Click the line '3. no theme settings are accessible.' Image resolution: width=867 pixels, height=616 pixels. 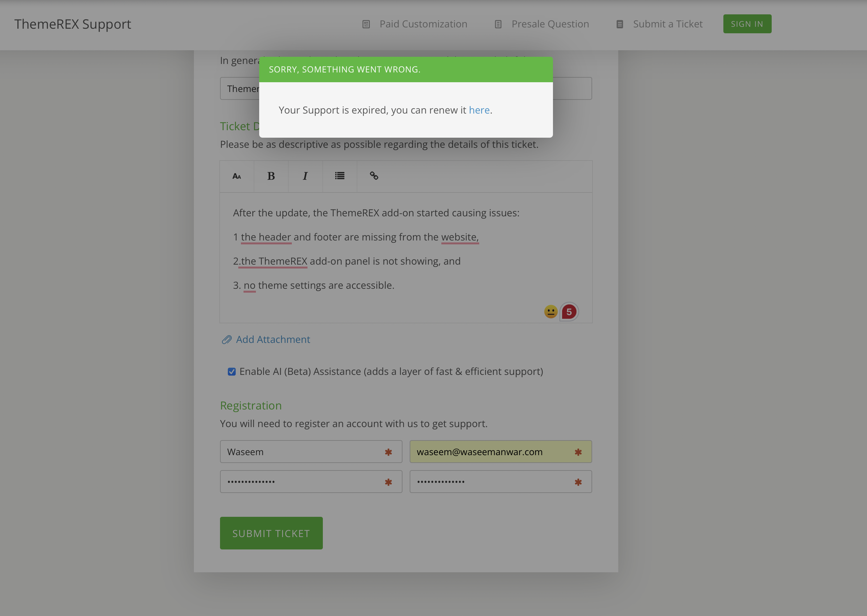[x=314, y=285]
